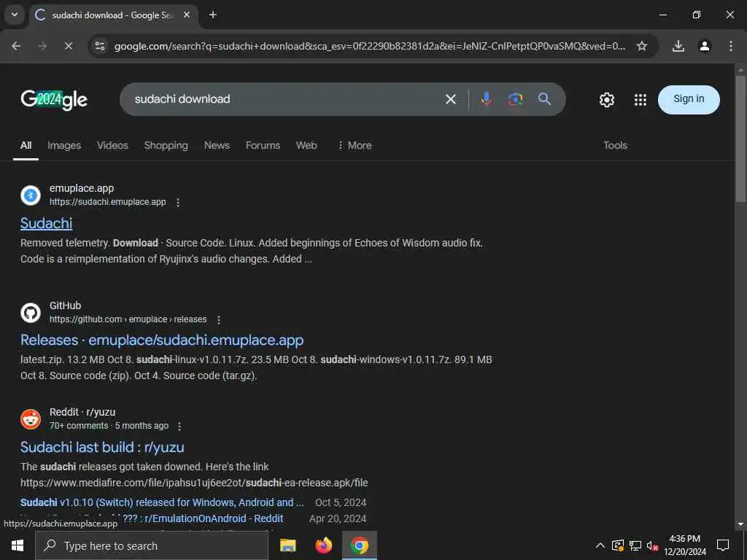Open options for emuplace.app result
This screenshot has width=747, height=560.
(x=178, y=203)
